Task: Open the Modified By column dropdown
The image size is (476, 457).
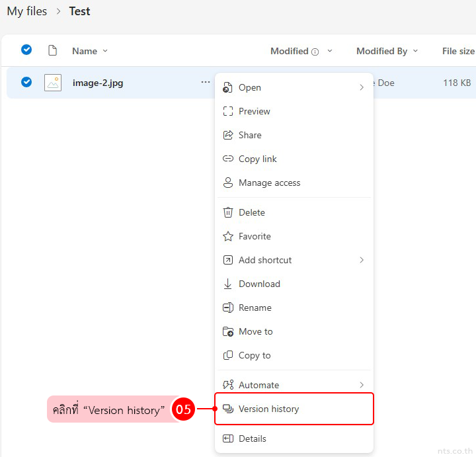Action: click(416, 51)
